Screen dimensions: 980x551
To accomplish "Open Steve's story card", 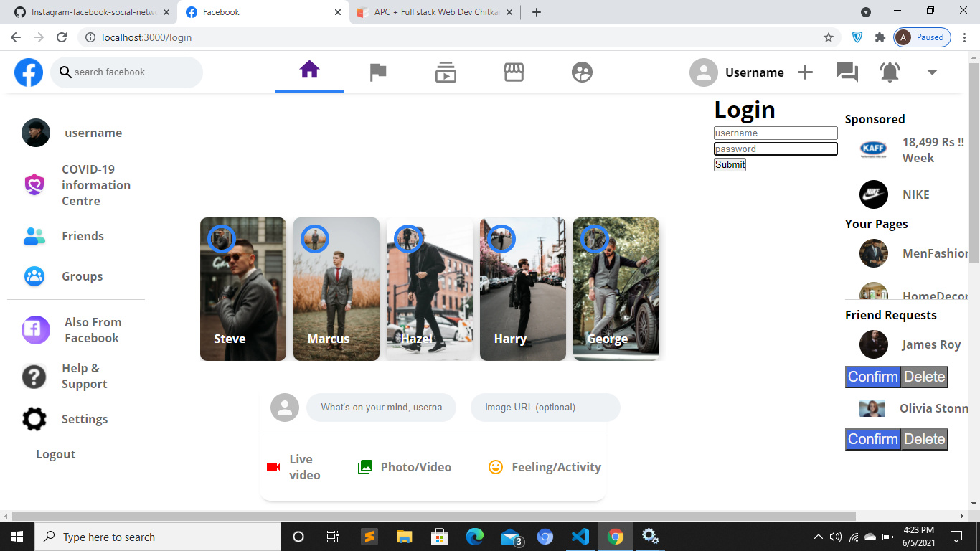I will pos(243,289).
